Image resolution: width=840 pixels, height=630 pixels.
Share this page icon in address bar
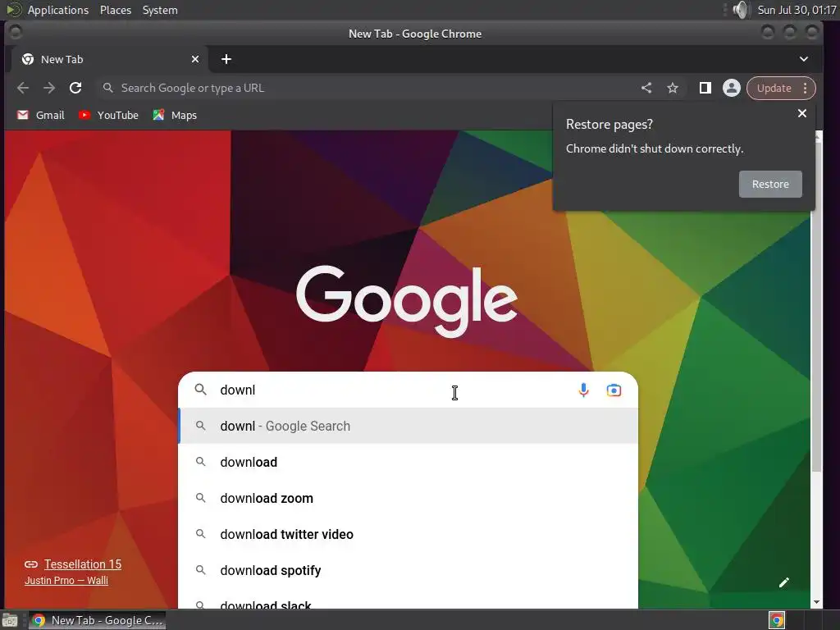click(x=646, y=88)
